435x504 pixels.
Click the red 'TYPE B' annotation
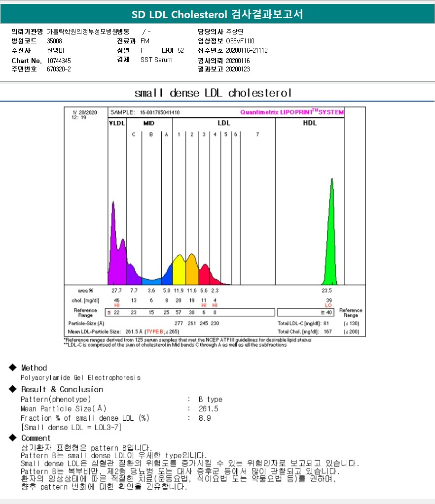point(155,332)
